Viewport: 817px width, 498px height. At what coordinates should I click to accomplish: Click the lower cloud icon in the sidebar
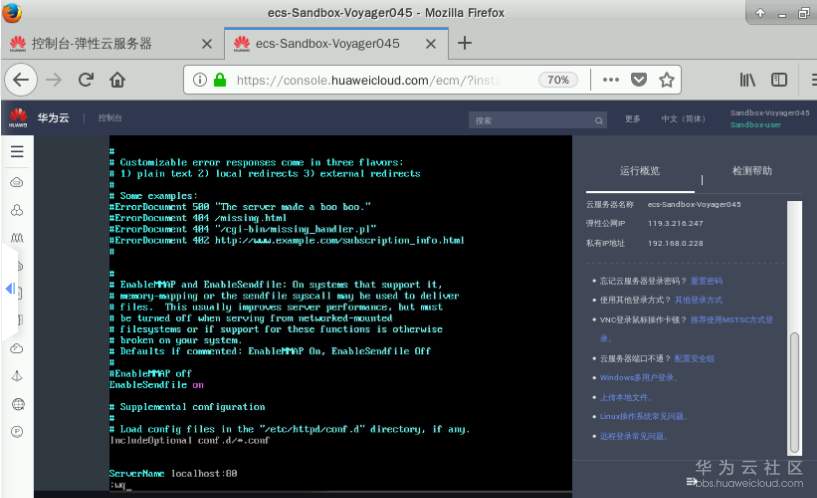17,348
